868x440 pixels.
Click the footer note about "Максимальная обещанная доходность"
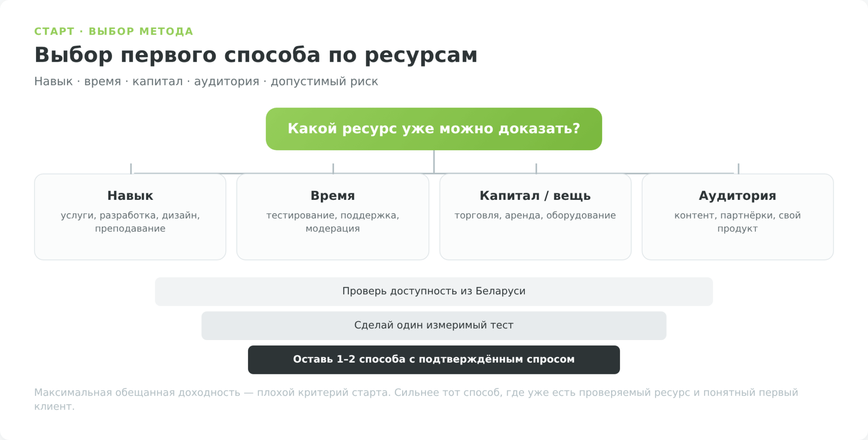click(416, 399)
